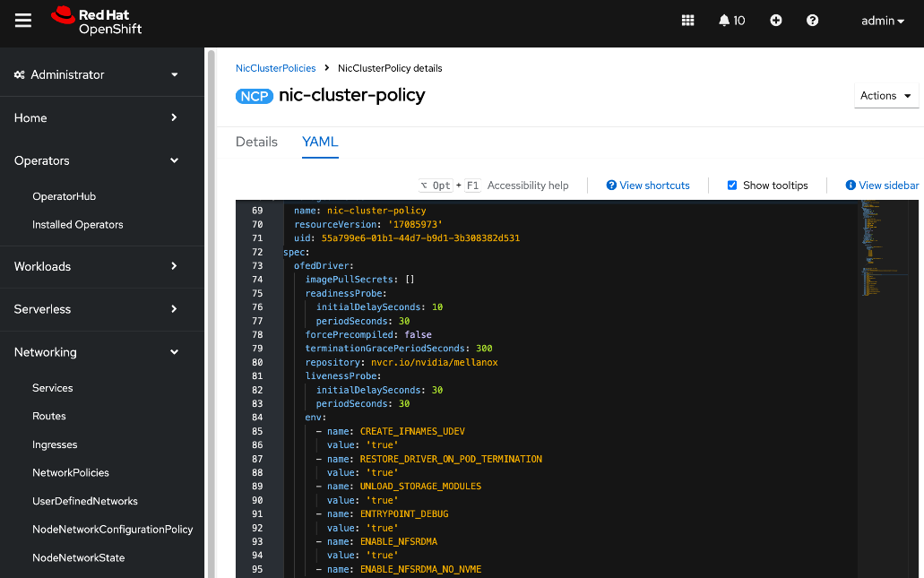Switch to the Details tab
Screen dimensions: 924x578
click(x=256, y=142)
